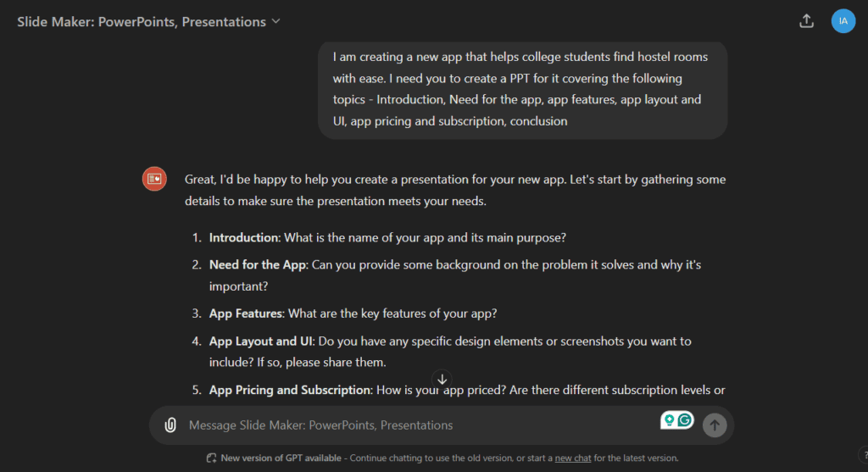Click the green Grammarly G icon

pos(685,420)
